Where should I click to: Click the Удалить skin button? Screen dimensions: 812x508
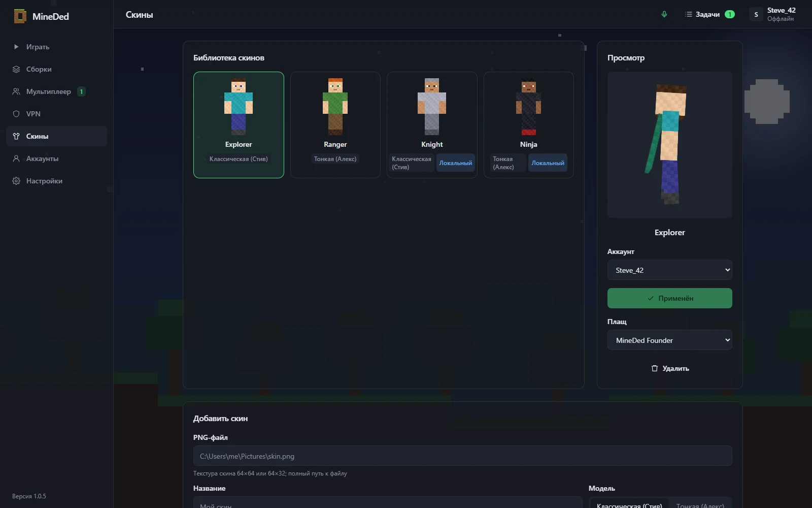click(x=670, y=368)
